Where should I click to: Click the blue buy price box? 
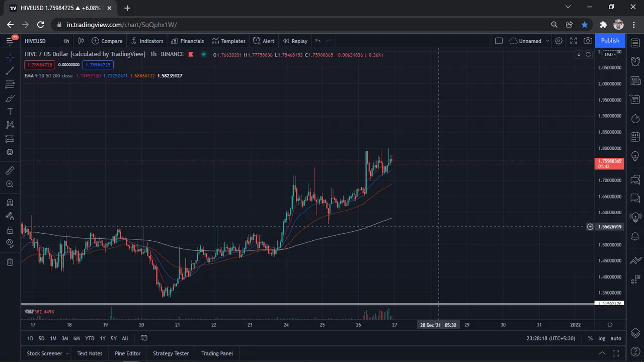pyautogui.click(x=98, y=65)
